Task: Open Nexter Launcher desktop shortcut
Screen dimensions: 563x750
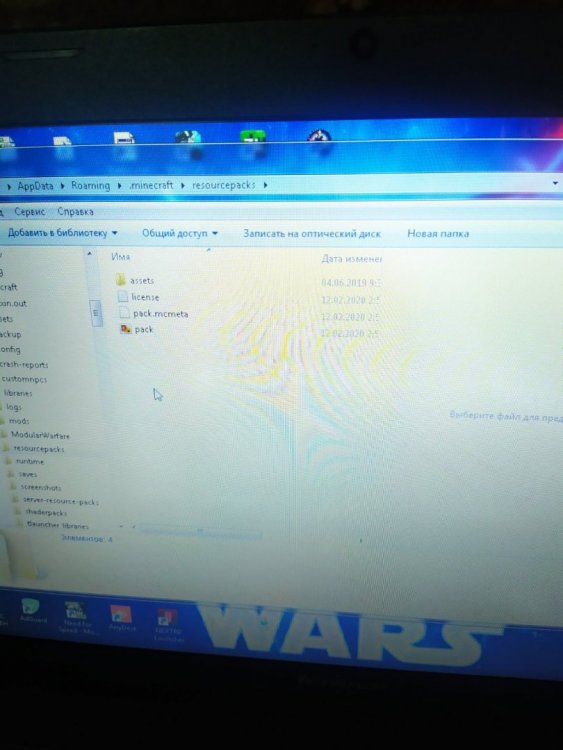Action: [x=167, y=626]
